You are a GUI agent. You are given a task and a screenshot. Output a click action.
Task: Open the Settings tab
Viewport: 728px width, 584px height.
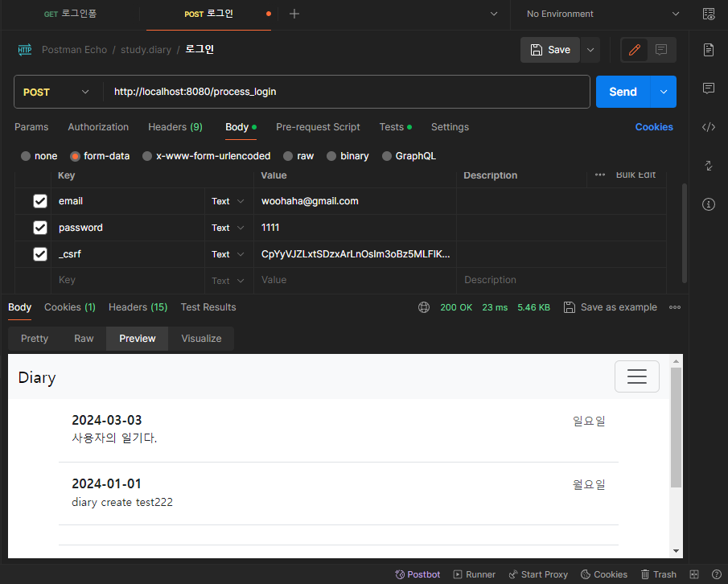tap(450, 127)
